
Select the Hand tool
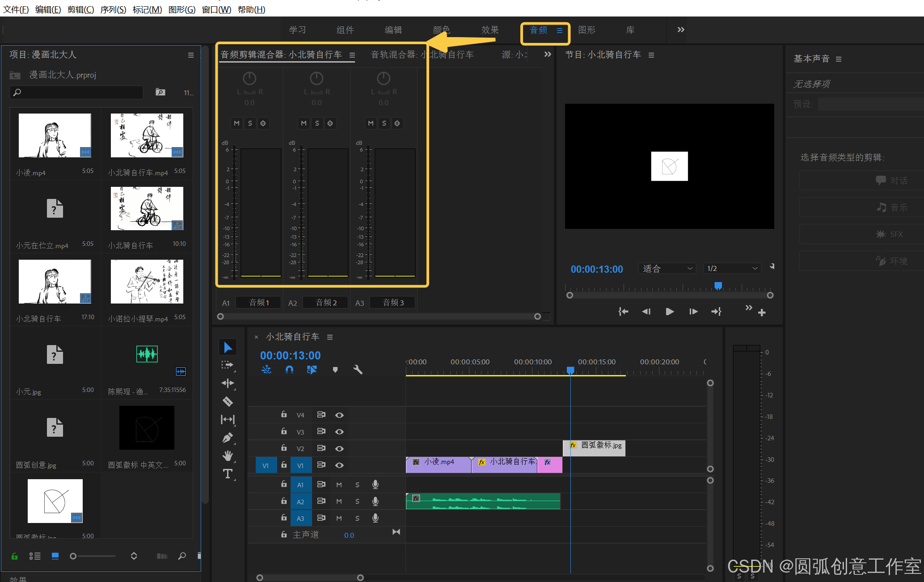228,455
